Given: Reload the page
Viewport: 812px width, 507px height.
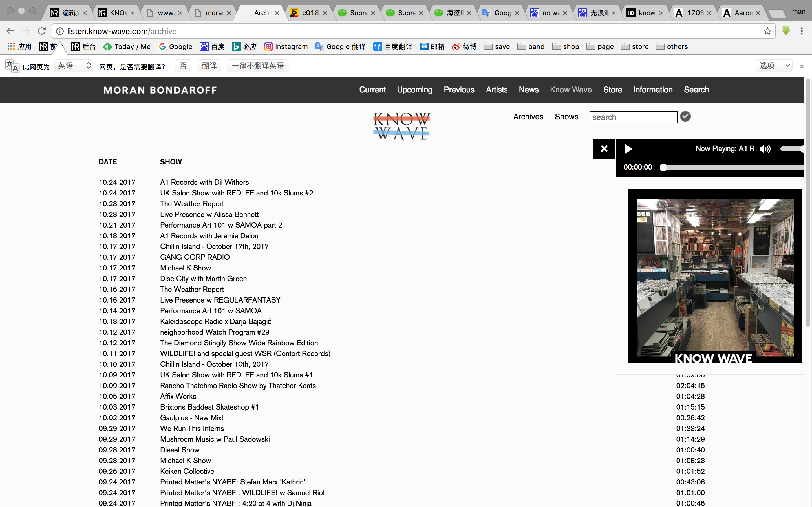Looking at the screenshot, I should pyautogui.click(x=42, y=31).
